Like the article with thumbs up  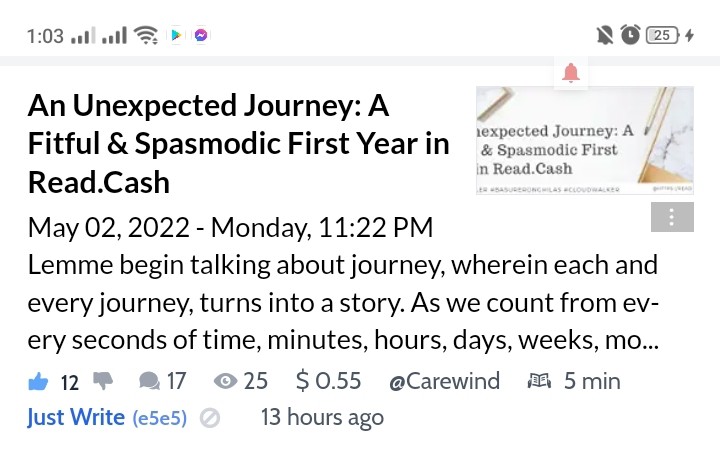point(38,382)
